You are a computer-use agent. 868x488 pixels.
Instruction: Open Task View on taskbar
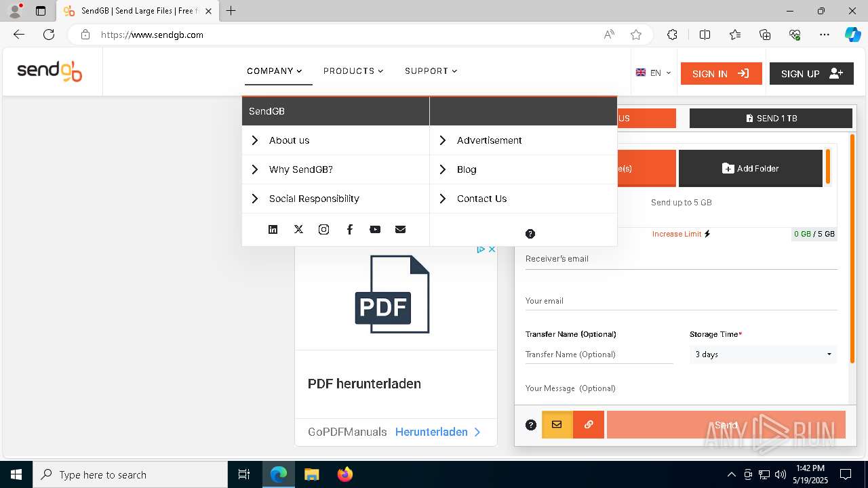coord(244,474)
